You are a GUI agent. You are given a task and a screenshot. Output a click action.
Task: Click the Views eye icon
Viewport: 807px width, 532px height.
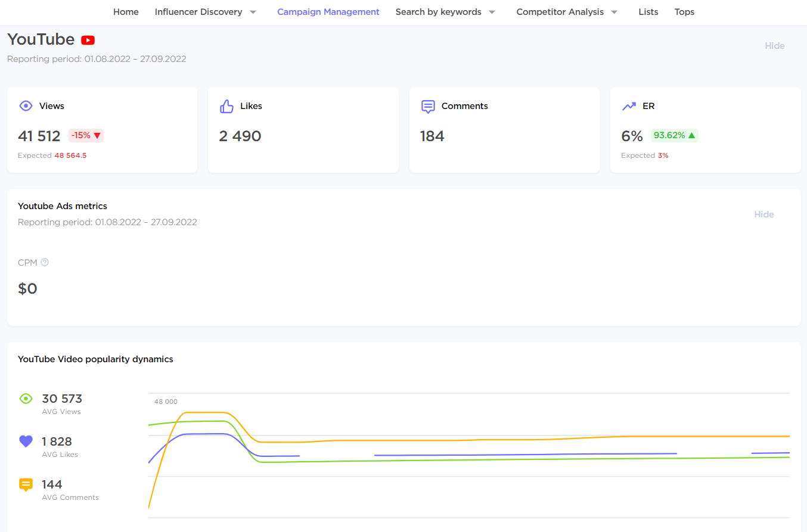pyautogui.click(x=26, y=106)
